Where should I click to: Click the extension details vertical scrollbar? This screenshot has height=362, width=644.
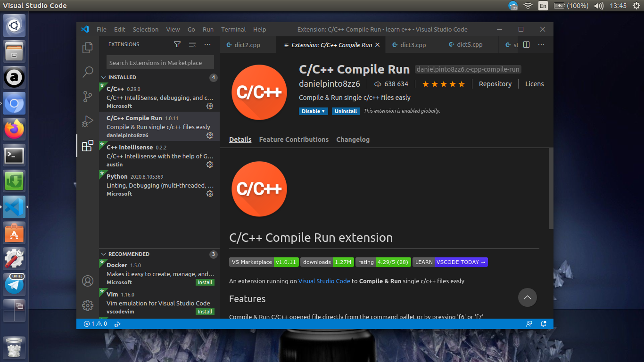click(551, 189)
